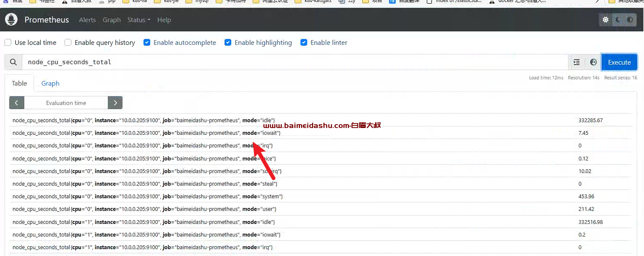
Task: Click the Evaluation time input
Action: click(x=66, y=103)
